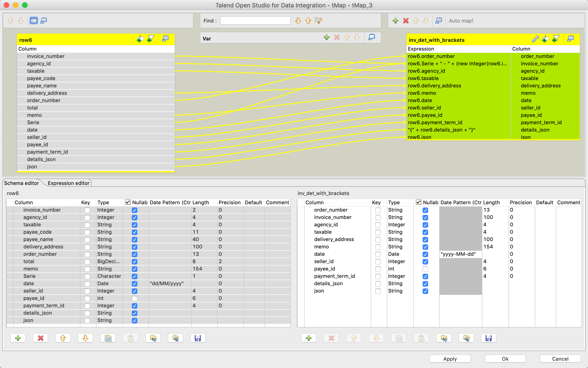Viewport: 588px width, 368px height.
Task: Move column down in row6 schema
Action: pos(85,338)
